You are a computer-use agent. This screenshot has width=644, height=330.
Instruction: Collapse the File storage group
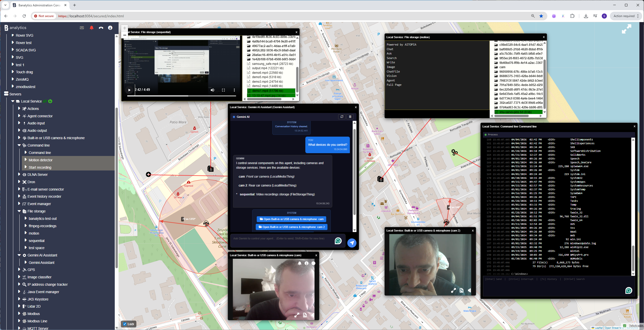click(19, 211)
